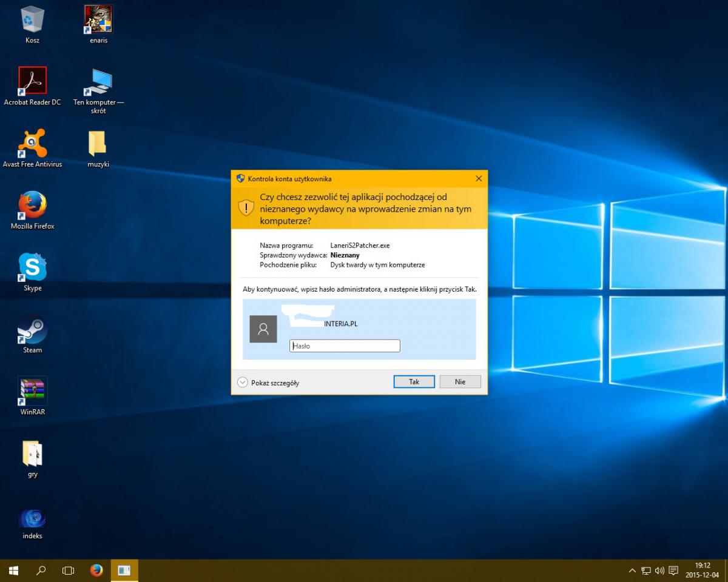Image resolution: width=728 pixels, height=582 pixels.
Task: Click the LaneriS2Patcher.exe program name
Action: [360, 246]
